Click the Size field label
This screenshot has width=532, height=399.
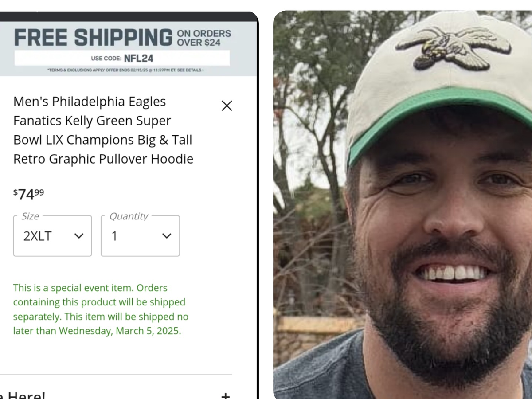(x=30, y=216)
